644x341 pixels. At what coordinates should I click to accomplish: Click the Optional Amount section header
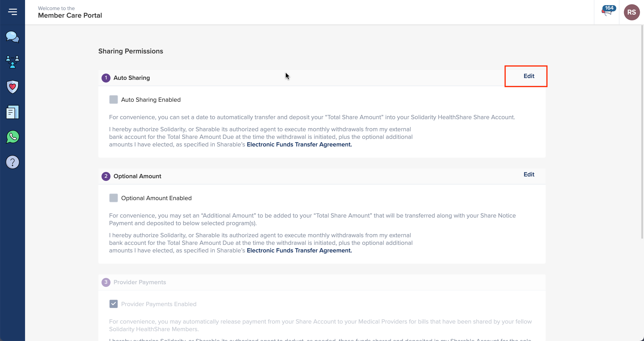point(137,176)
